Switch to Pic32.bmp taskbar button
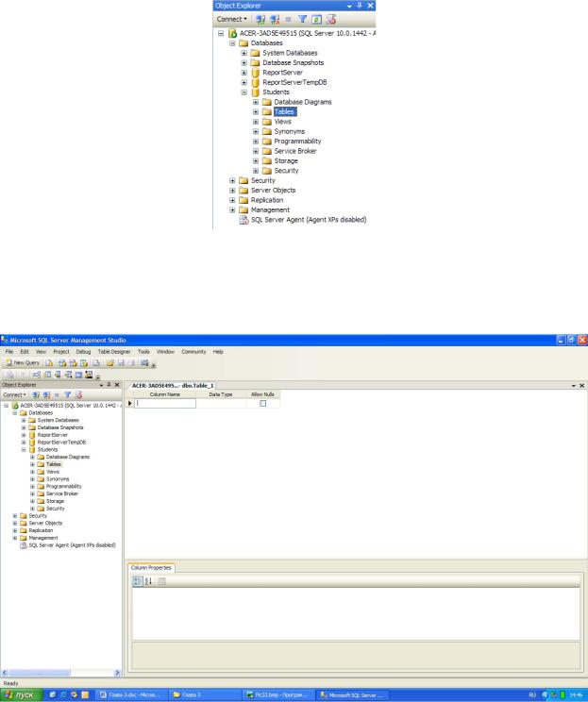 pos(279,695)
